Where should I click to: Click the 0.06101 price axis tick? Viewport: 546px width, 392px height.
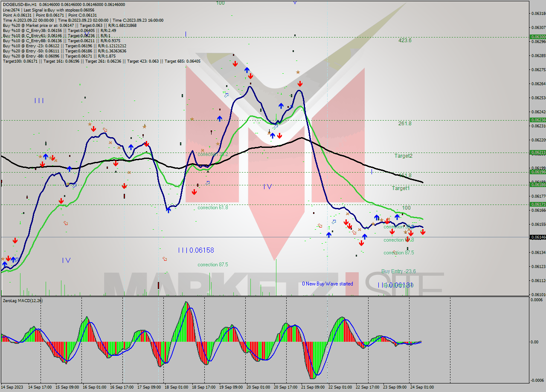[x=539, y=294]
